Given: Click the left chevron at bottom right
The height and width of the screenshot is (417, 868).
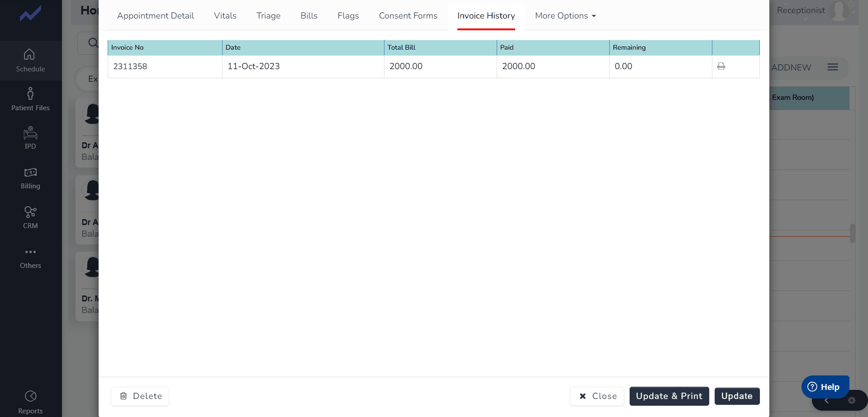Looking at the screenshot, I should point(826,401).
